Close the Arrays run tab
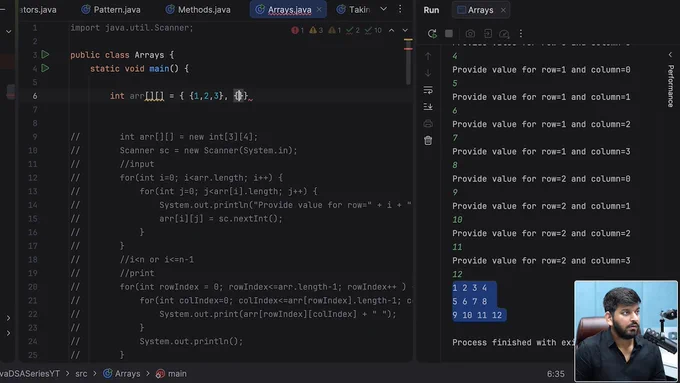This screenshot has height=383, width=680. [x=503, y=10]
